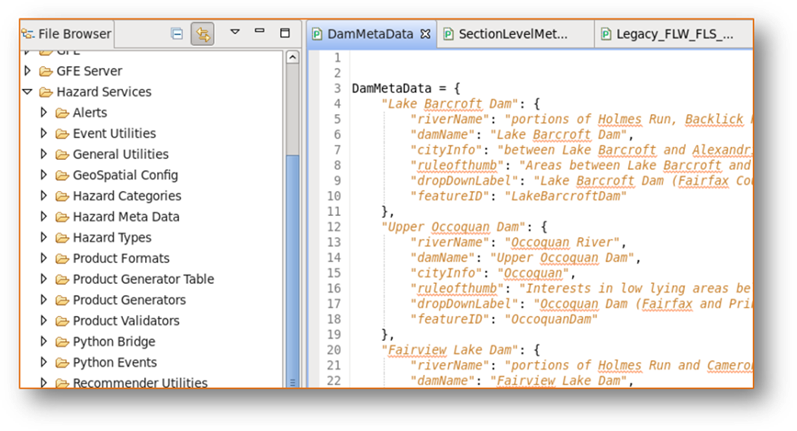The width and height of the screenshot is (797, 431).
Task: Select Product Formats tree item
Action: (121, 258)
